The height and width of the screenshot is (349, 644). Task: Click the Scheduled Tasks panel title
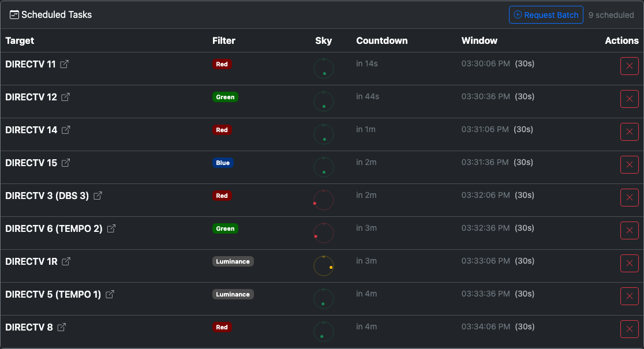point(57,15)
